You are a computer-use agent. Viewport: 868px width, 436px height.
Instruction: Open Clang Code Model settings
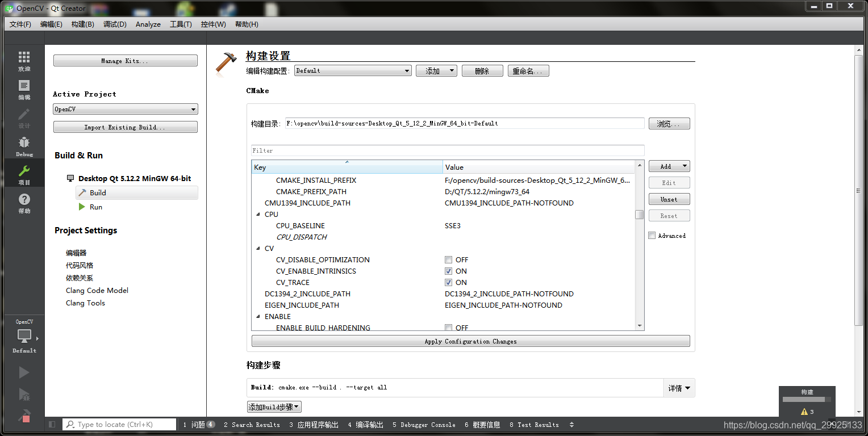(x=97, y=290)
